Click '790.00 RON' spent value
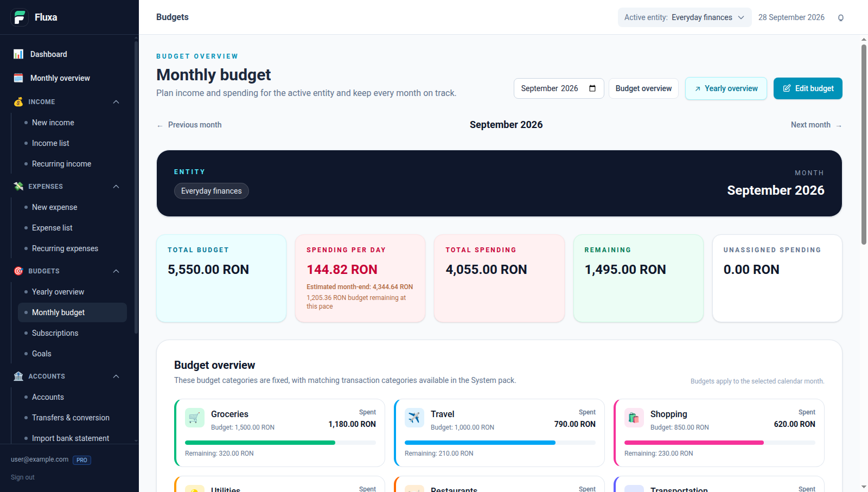 [575, 424]
